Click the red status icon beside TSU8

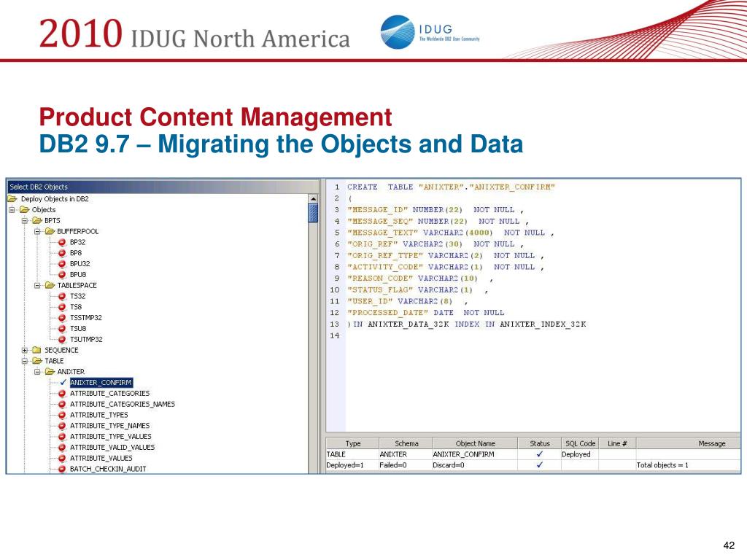[62, 329]
